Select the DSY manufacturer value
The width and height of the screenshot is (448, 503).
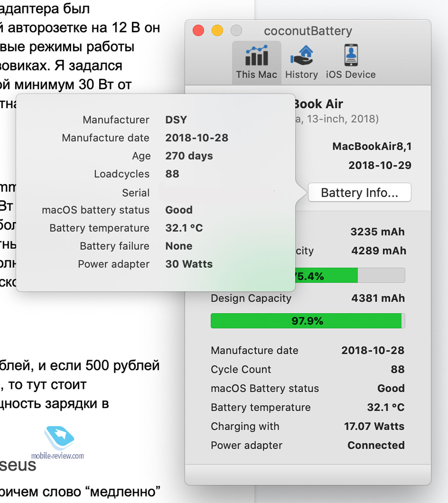pyautogui.click(x=176, y=120)
